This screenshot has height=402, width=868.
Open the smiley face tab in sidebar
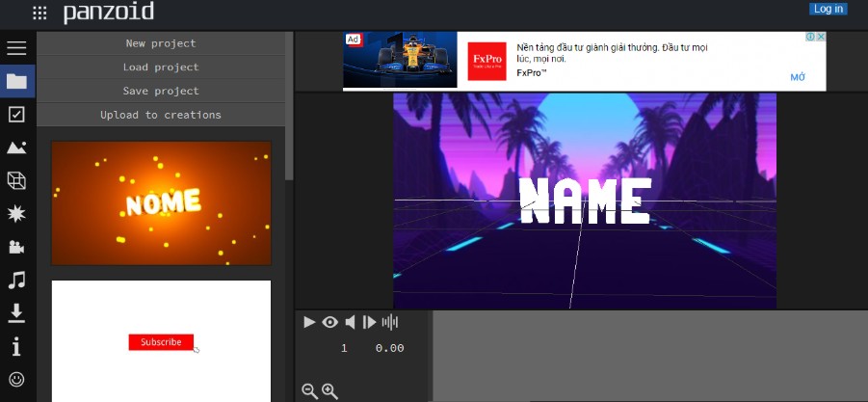[x=17, y=379]
